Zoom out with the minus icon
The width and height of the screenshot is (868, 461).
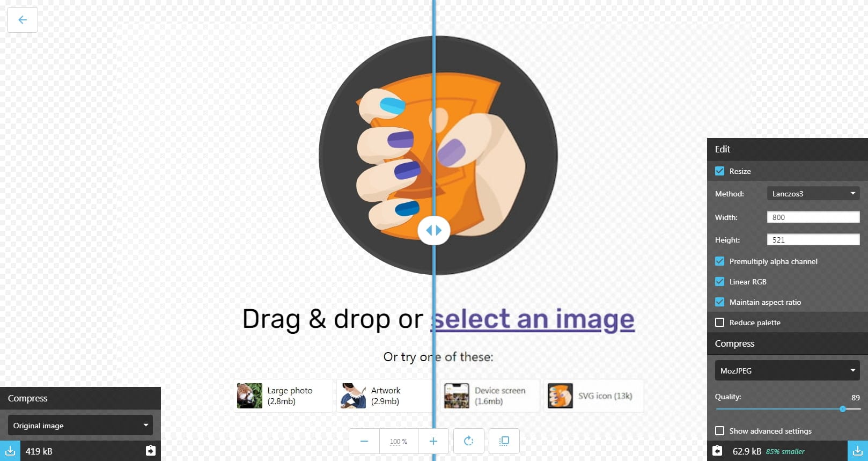(364, 441)
